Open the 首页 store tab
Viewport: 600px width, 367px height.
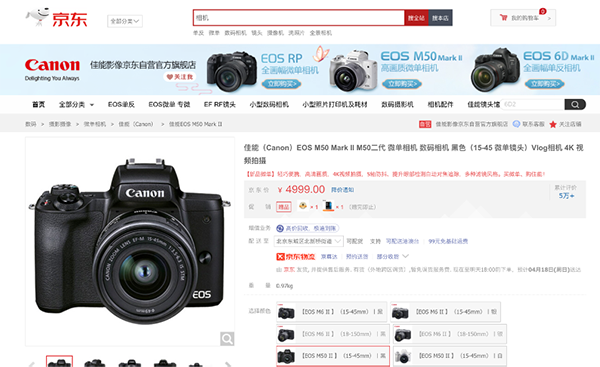[39, 104]
